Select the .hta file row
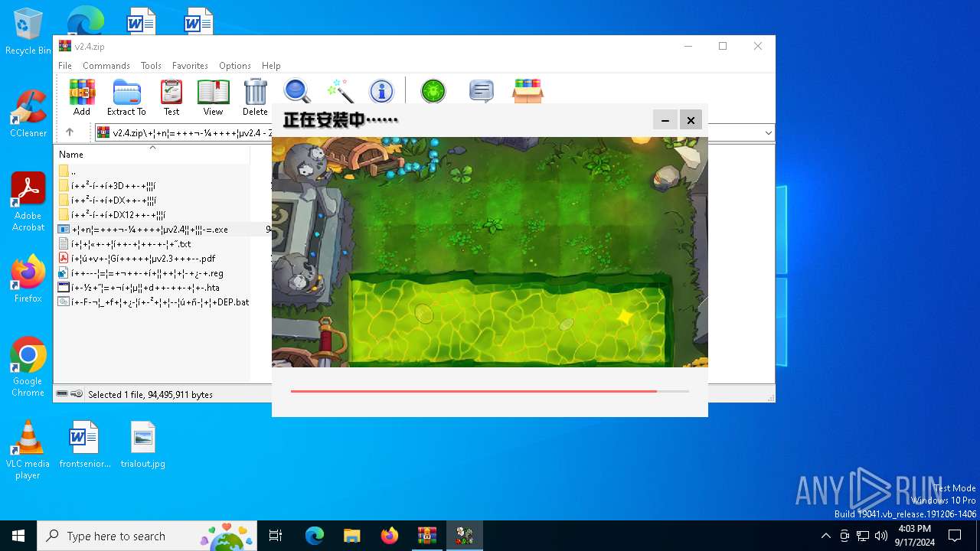 [x=152, y=288]
